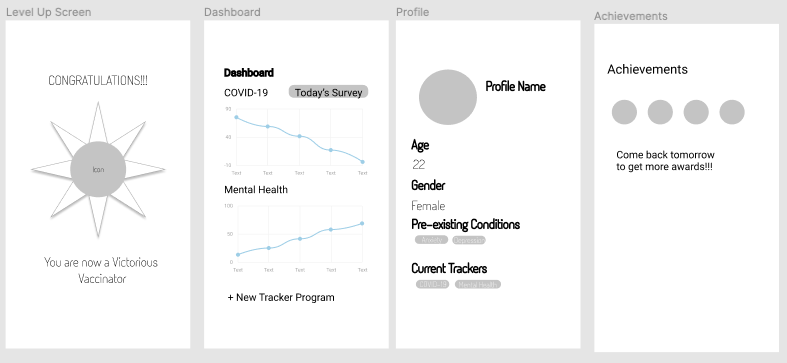Select the second achievement badge circle
Screen dimensions: 787x363
[x=660, y=112]
